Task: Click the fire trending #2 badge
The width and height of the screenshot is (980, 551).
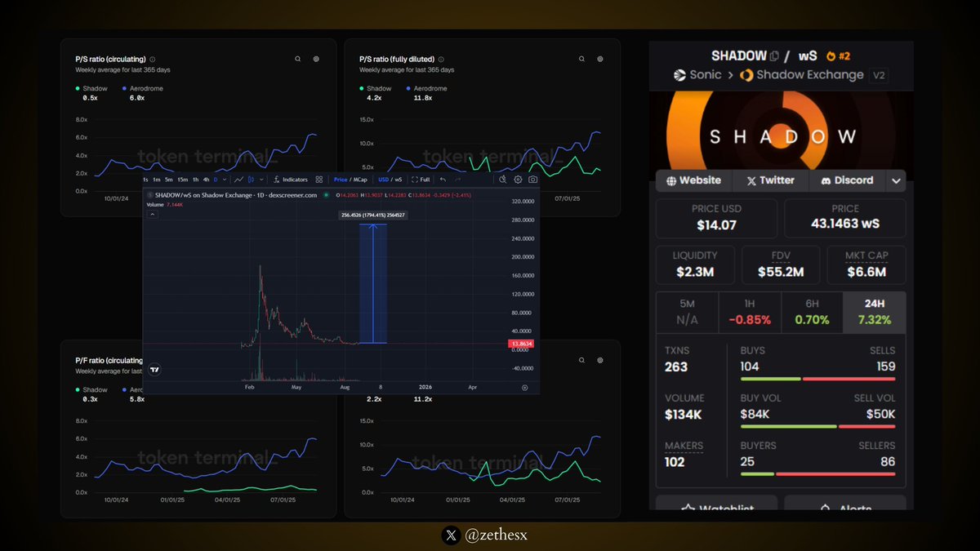Action: coord(839,56)
